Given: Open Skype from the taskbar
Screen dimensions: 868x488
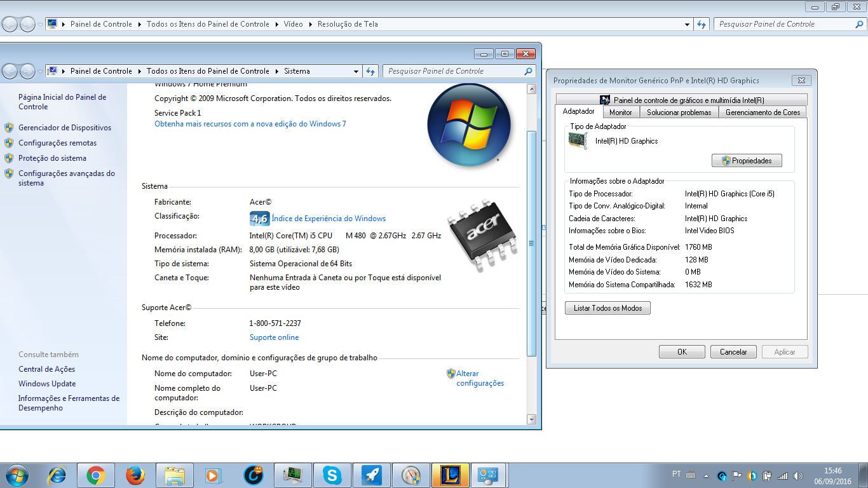Looking at the screenshot, I should 332,475.
